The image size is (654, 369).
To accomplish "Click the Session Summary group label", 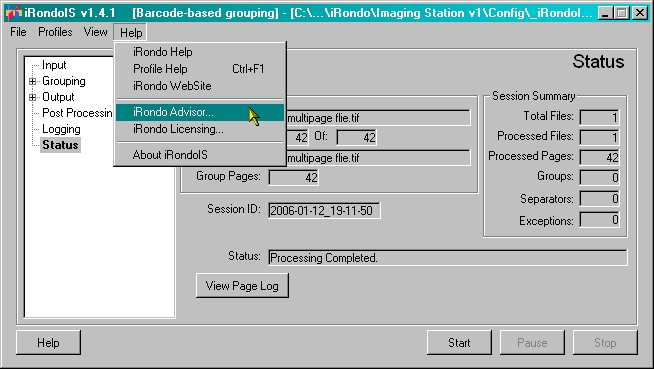I will point(533,96).
